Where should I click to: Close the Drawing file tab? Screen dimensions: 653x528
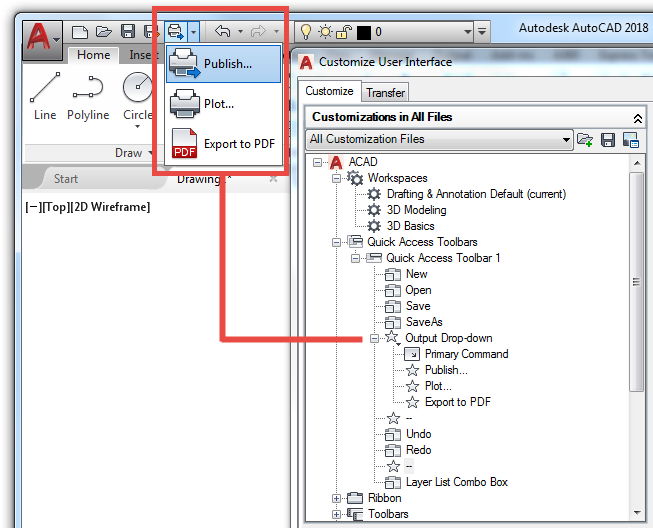point(273,179)
